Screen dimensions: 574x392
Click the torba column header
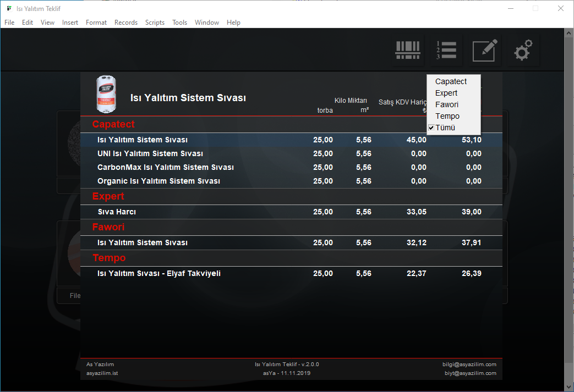(325, 111)
